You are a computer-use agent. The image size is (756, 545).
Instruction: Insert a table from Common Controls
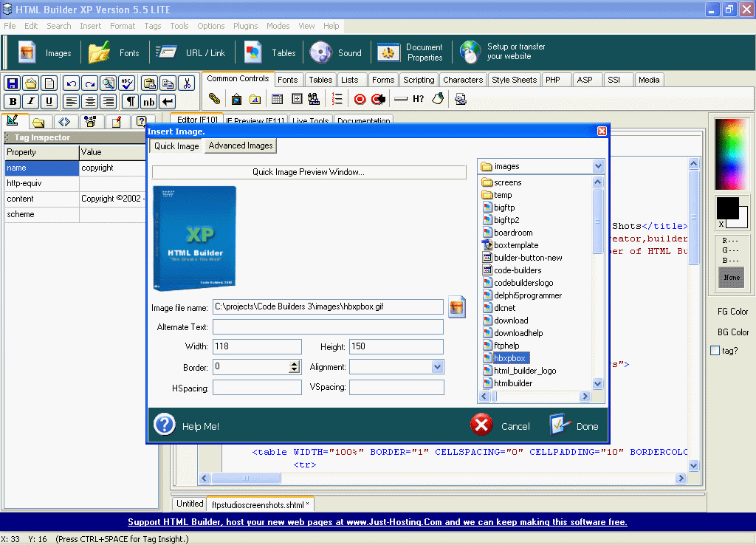278,100
